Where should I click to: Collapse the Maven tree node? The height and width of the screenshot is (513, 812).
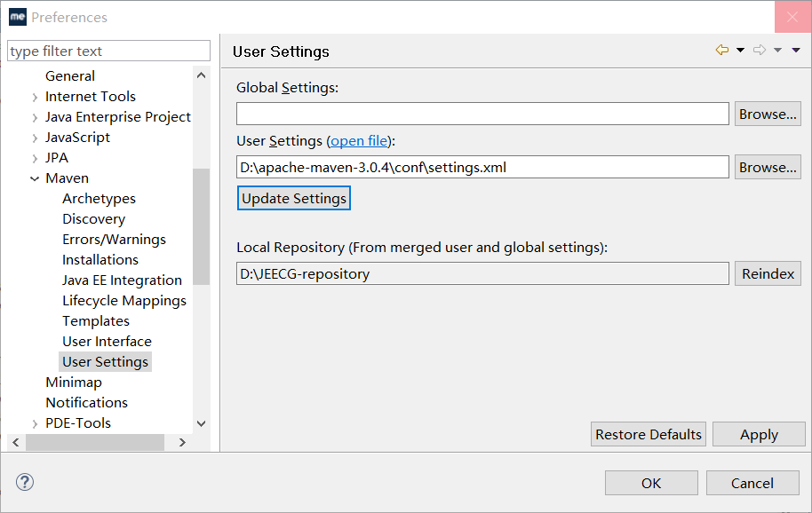point(35,179)
